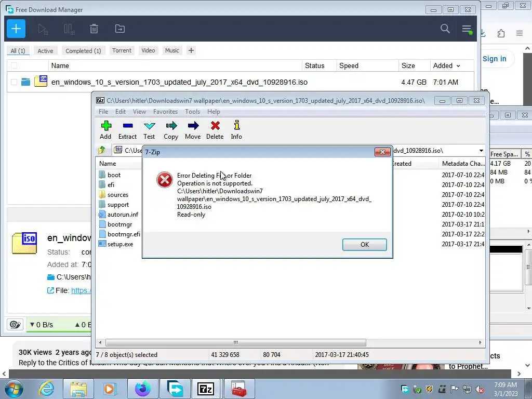Click the File https link in FDM details
Screen dimensions: 532x399
click(x=81, y=290)
